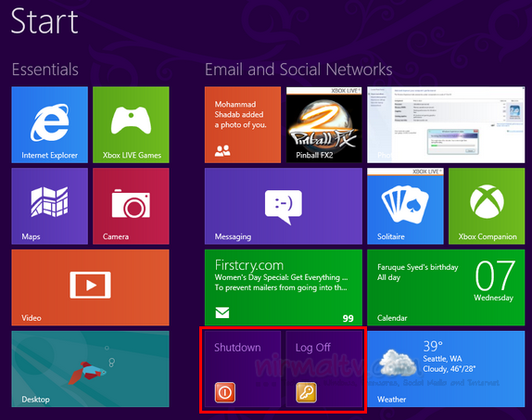532x420 pixels.
Task: Open the Mail tile showing Firstcry.com
Action: pyautogui.click(x=284, y=287)
